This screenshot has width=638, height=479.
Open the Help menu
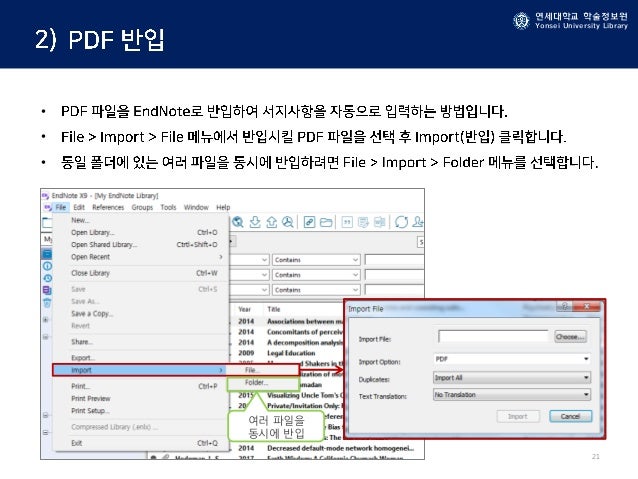(223, 207)
